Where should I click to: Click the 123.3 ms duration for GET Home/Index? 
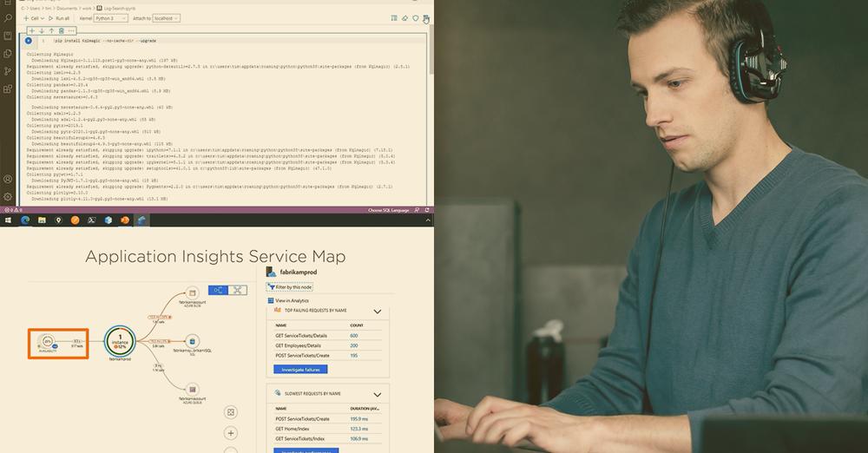point(358,429)
